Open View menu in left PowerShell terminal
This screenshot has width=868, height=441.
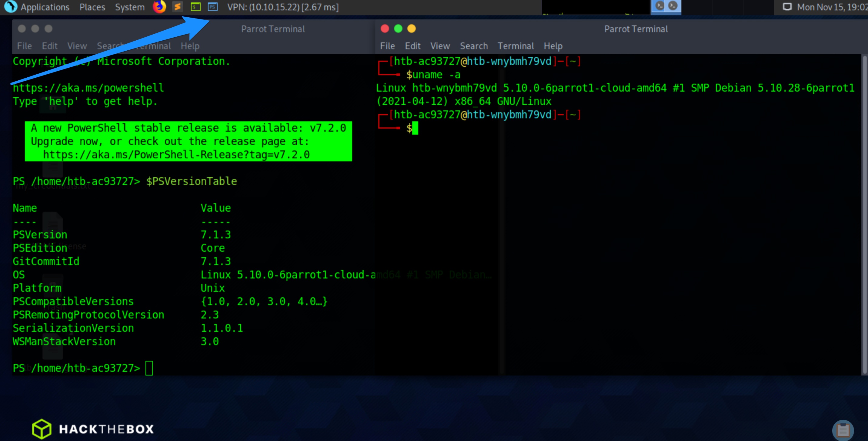[77, 46]
